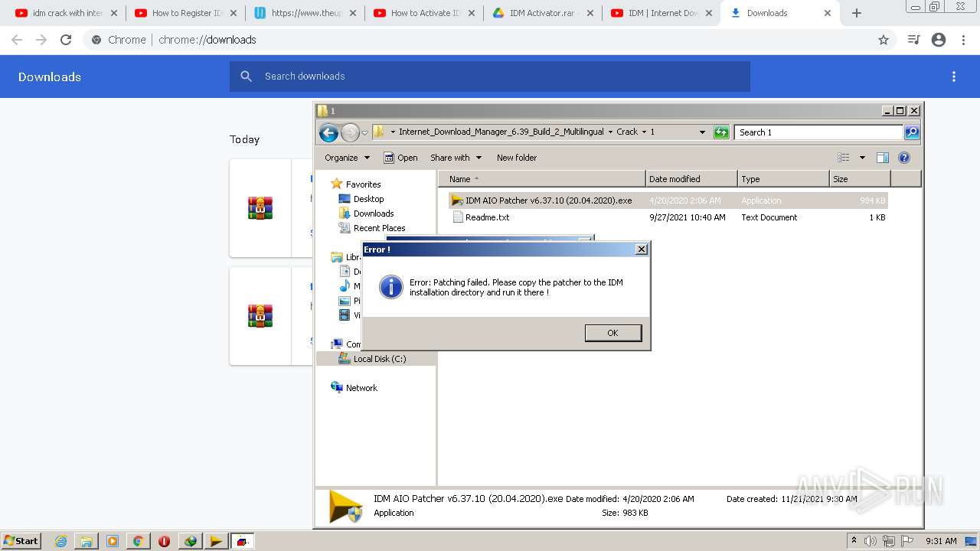Bookmark this page star icon
The width and height of the screenshot is (980, 551).
click(x=884, y=40)
